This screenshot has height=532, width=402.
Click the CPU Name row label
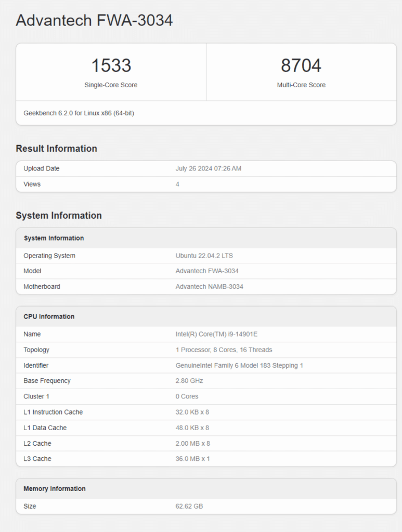(x=32, y=334)
